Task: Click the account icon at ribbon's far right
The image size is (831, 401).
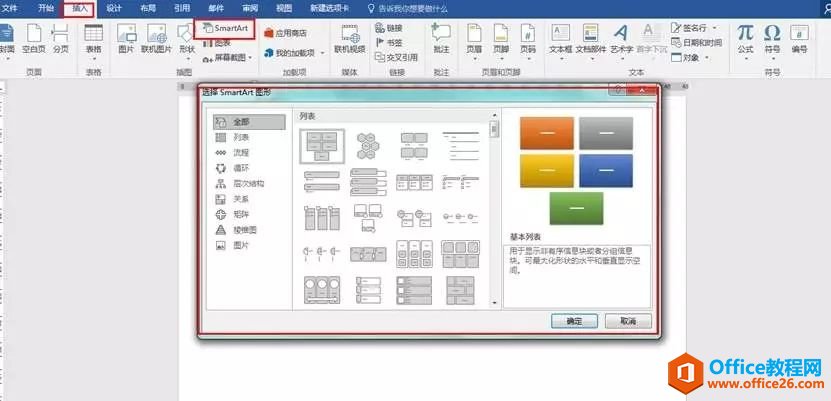Action: coord(827,7)
